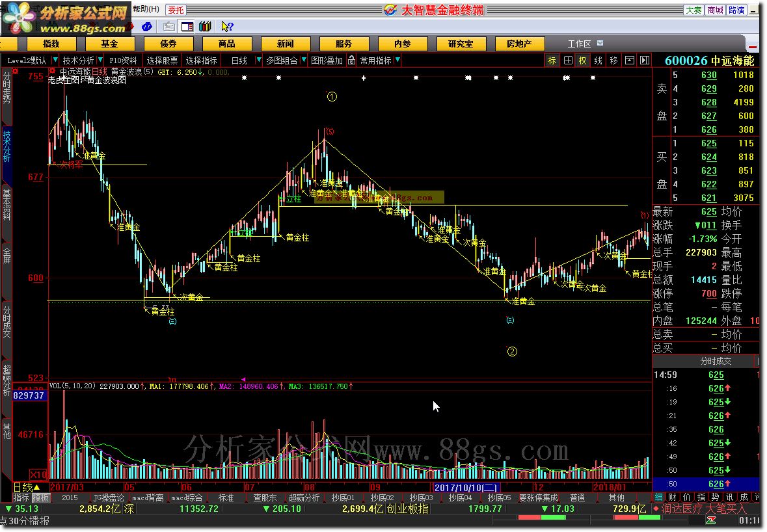Click the blue info circle toolbar icon
The width and height of the screenshot is (767, 532).
147,27
